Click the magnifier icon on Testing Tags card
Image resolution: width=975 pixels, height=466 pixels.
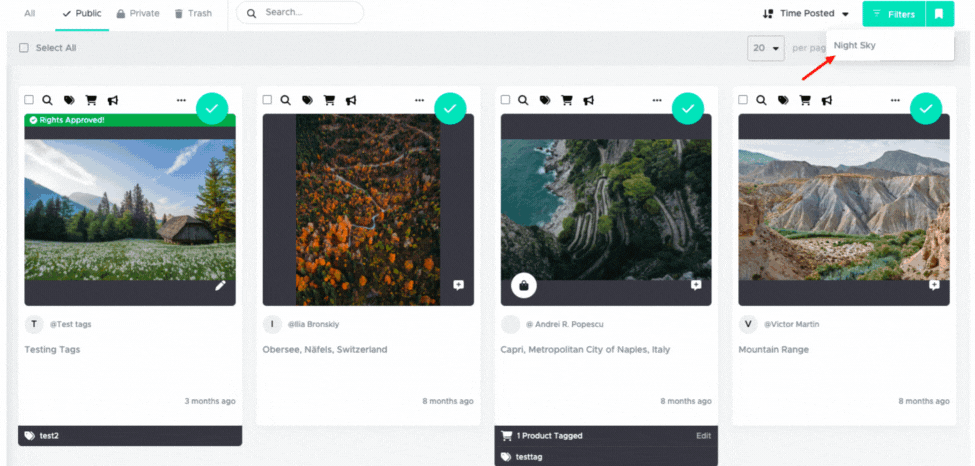pos(47,100)
